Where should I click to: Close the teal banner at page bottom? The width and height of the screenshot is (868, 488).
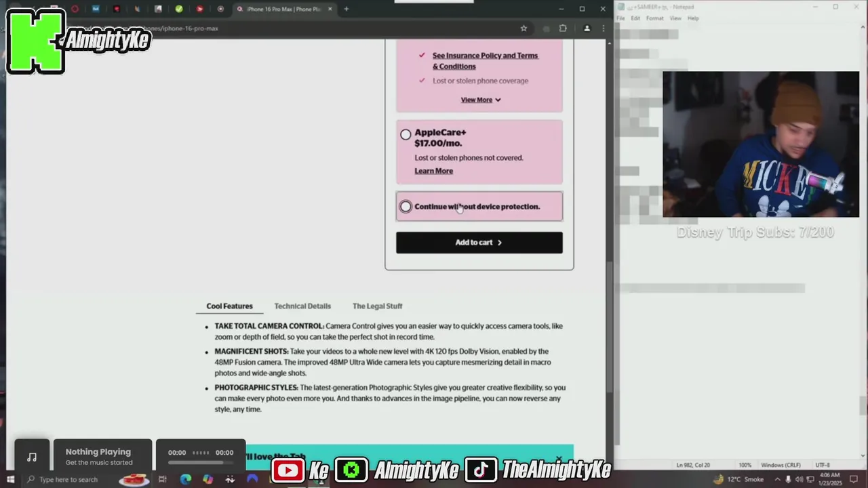click(559, 459)
